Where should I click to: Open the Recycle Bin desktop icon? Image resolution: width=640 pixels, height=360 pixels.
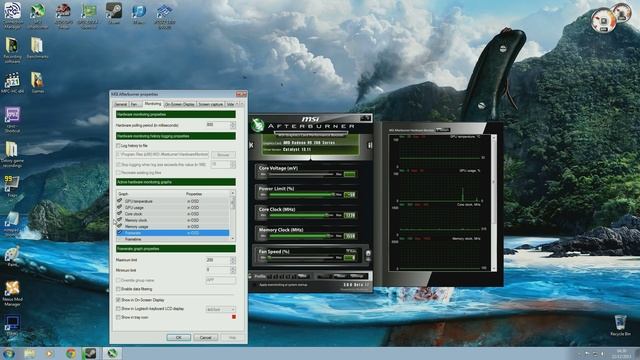620,325
